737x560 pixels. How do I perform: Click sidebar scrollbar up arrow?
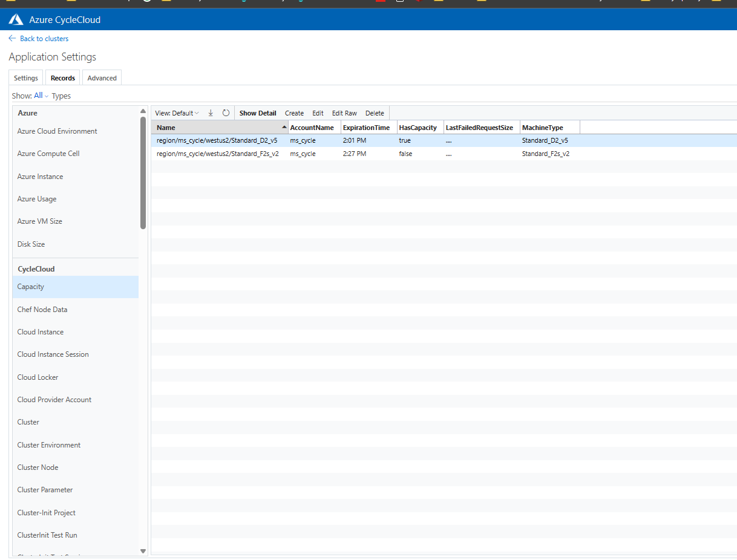[x=143, y=111]
